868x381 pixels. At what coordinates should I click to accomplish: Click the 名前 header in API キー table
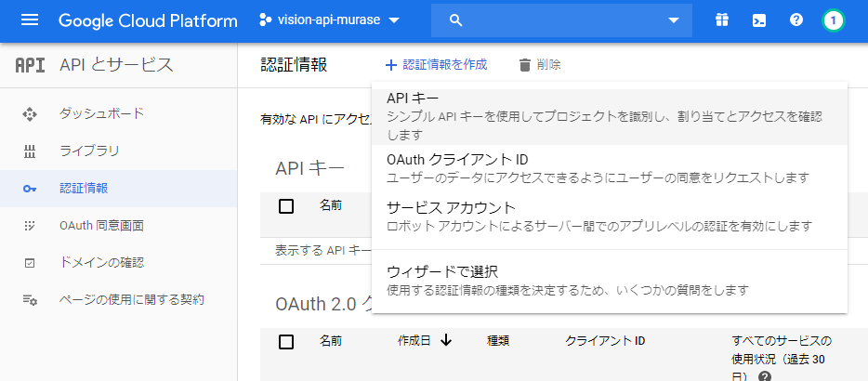[331, 205]
